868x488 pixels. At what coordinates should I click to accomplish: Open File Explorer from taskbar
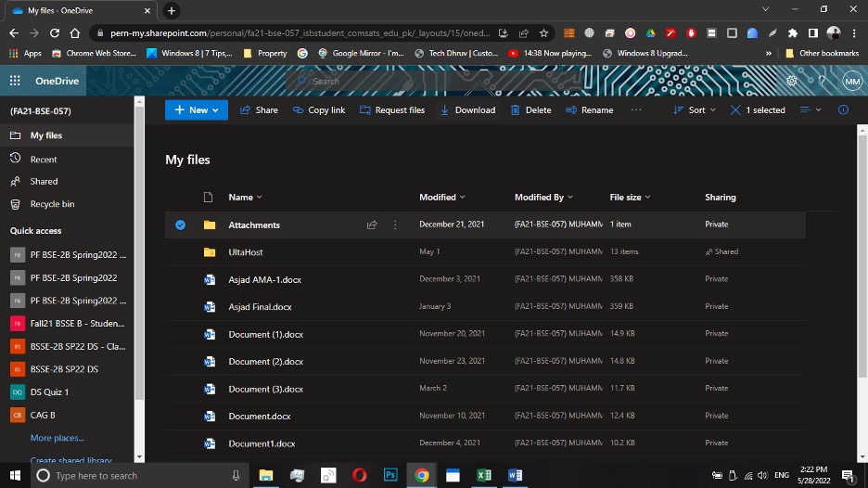pyautogui.click(x=266, y=475)
